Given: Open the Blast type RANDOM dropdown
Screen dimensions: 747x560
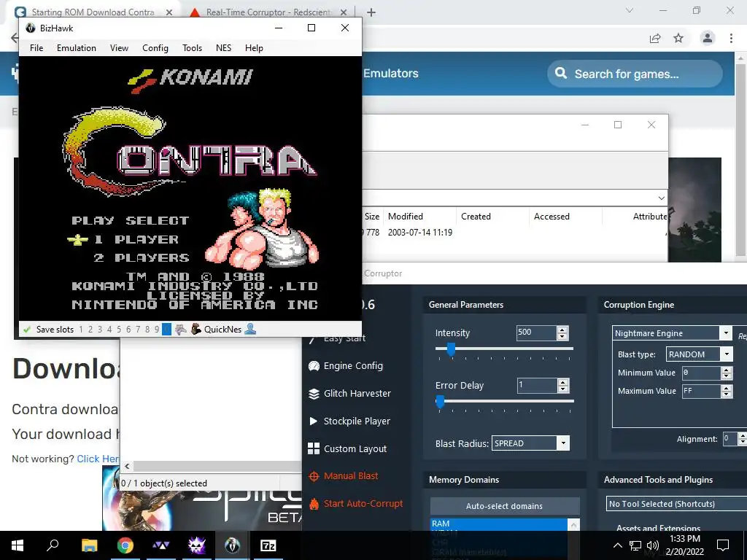Looking at the screenshot, I should [x=699, y=354].
